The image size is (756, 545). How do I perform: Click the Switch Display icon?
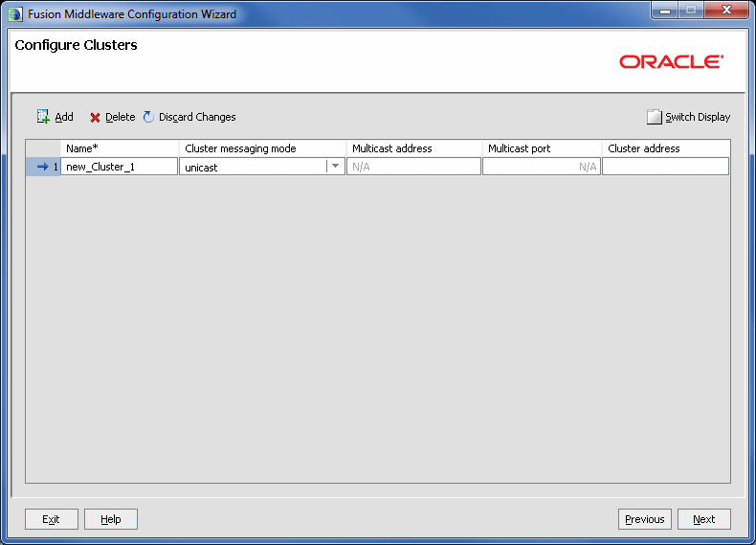pos(654,117)
